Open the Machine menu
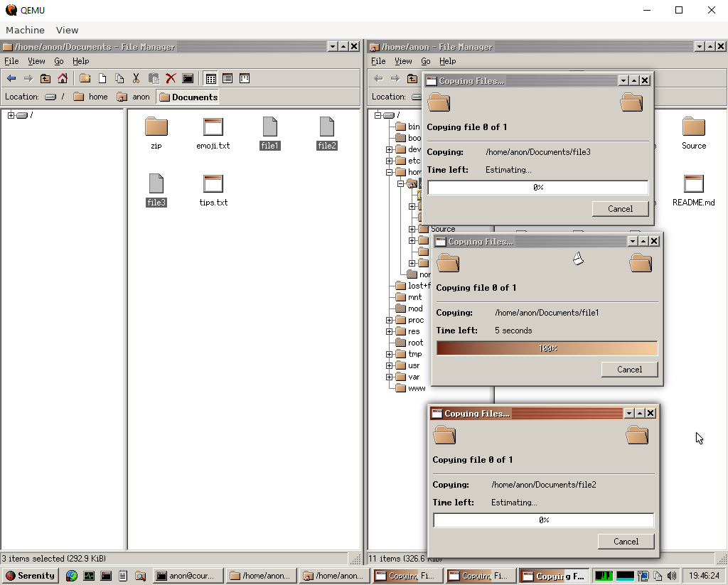Screen dimensions: 728x585 (x=25, y=30)
